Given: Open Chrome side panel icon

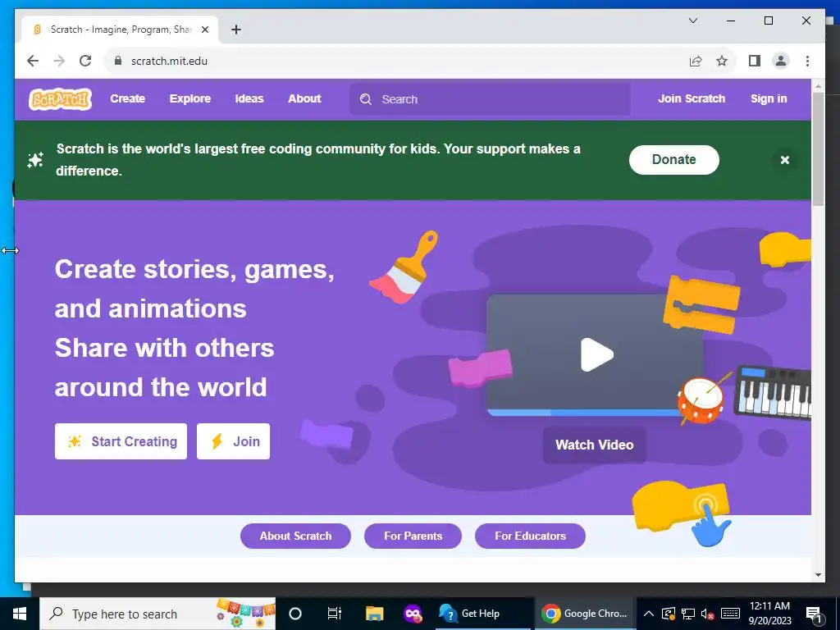Looking at the screenshot, I should pyautogui.click(x=755, y=61).
